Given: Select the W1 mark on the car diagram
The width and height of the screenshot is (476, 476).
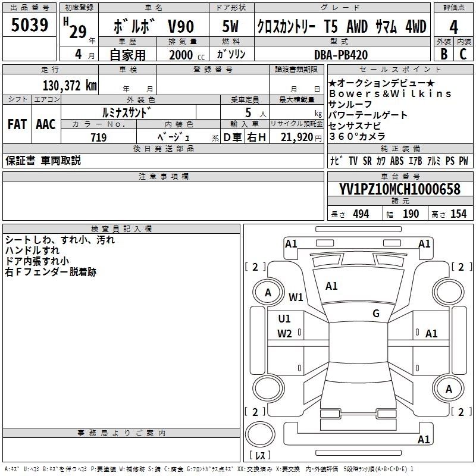Looking at the screenshot, I should 296,297.
